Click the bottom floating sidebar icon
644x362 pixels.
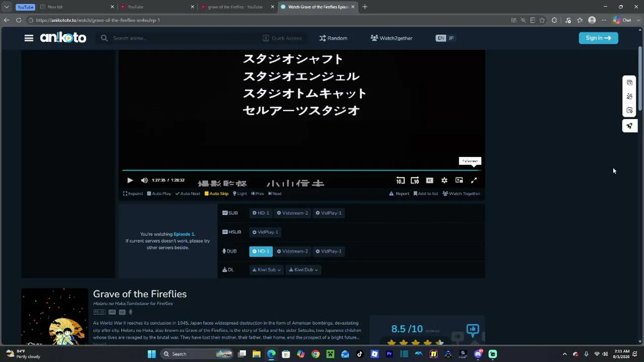[629, 126]
